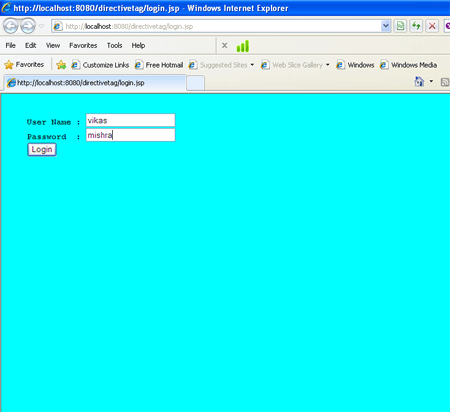Screen dimensions: 450x412
Task: Click the IE icon on Free Hotmail
Action: coord(139,65)
